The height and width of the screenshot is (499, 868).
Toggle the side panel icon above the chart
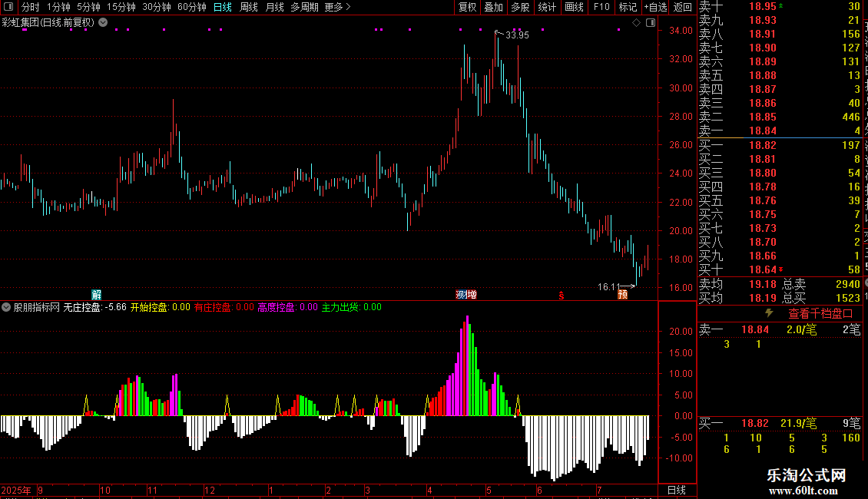point(651,23)
